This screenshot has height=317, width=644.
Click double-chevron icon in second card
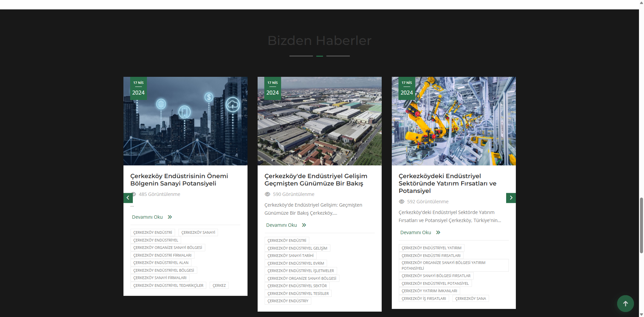304,225
